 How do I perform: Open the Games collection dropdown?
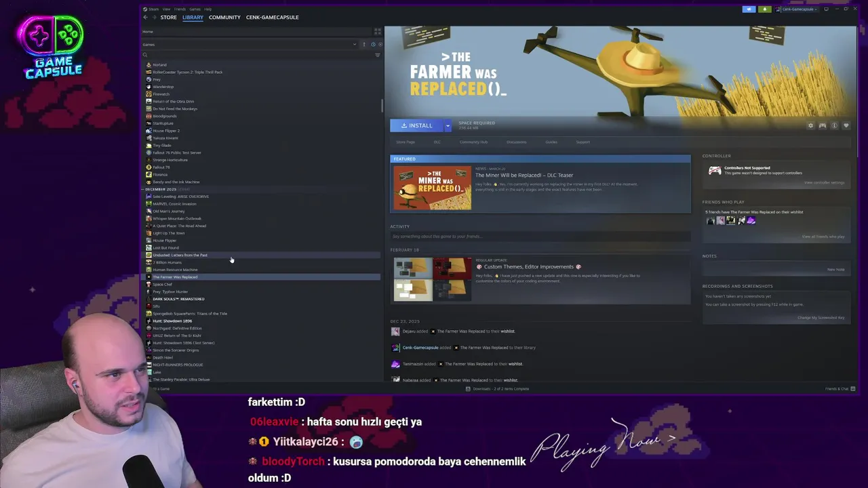[x=249, y=45]
